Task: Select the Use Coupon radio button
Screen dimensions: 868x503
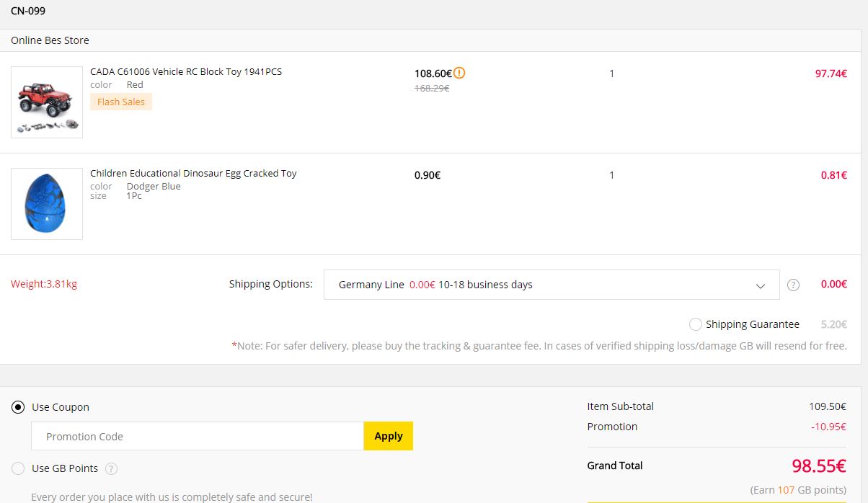Action: (x=18, y=407)
